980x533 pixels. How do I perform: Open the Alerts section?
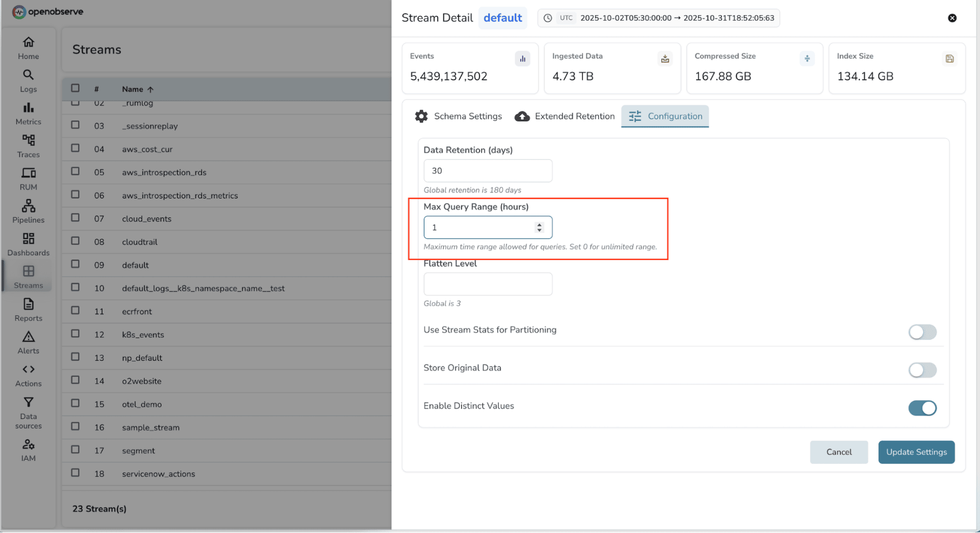[28, 342]
